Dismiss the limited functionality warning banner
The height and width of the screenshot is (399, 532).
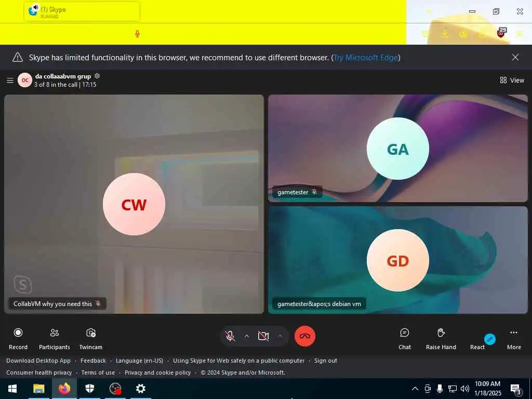515,57
